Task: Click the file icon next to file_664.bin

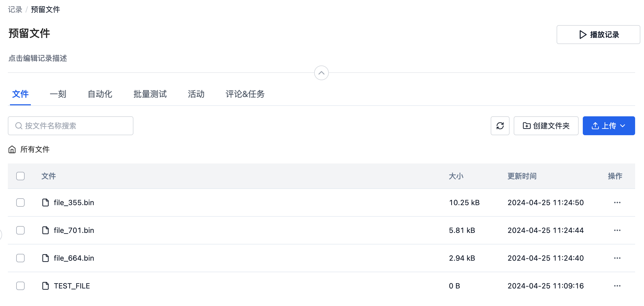Action: [x=46, y=258]
